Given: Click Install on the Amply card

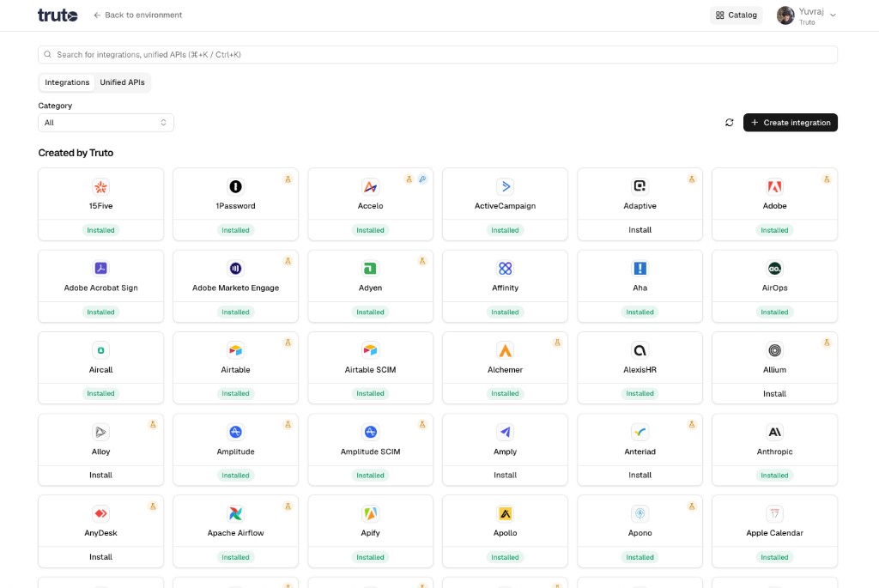Looking at the screenshot, I should 505,475.
